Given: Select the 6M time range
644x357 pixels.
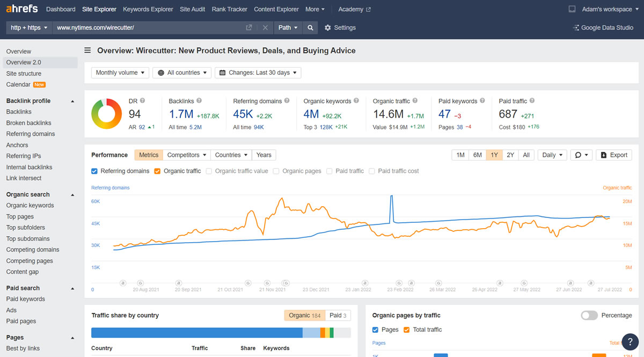Looking at the screenshot, I should coord(478,155).
